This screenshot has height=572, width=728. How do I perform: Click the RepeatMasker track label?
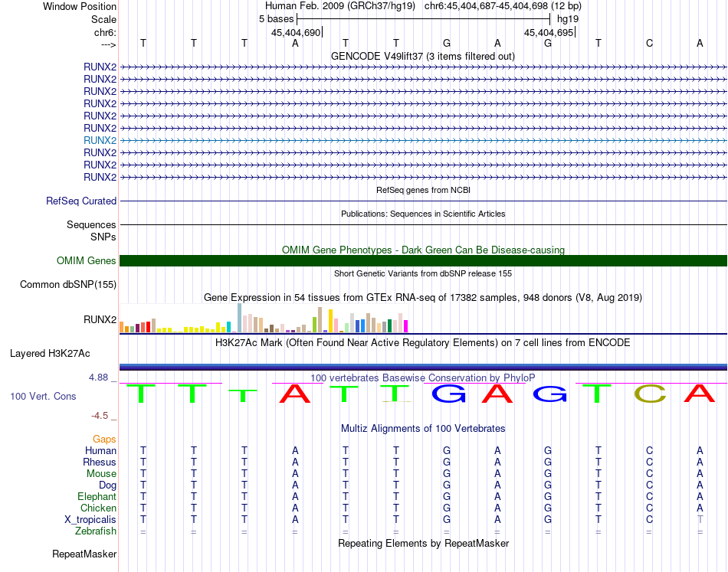tap(84, 554)
